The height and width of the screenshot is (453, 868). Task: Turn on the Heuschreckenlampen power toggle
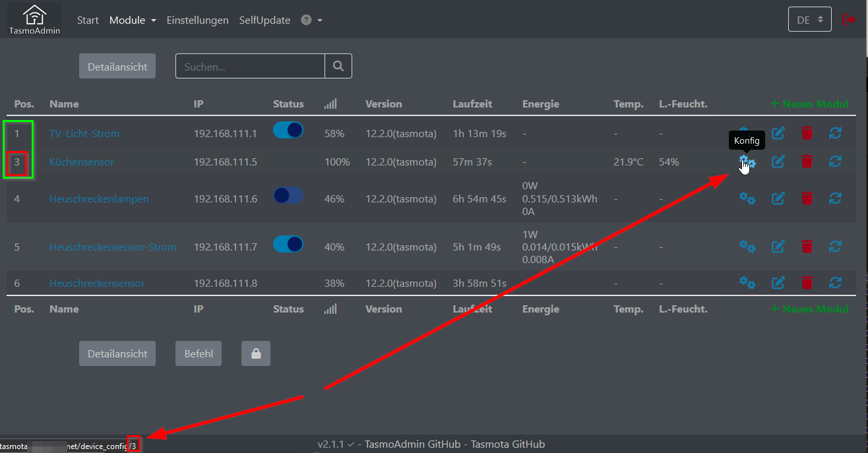[x=288, y=194]
